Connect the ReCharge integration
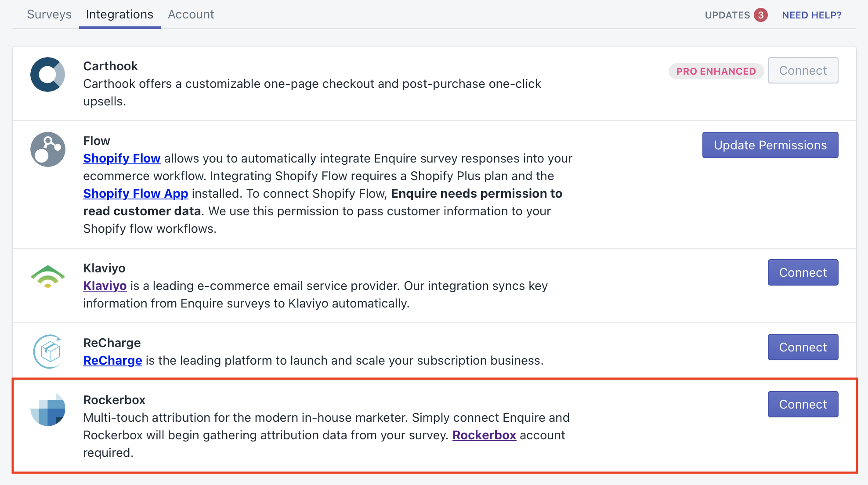 coord(803,347)
